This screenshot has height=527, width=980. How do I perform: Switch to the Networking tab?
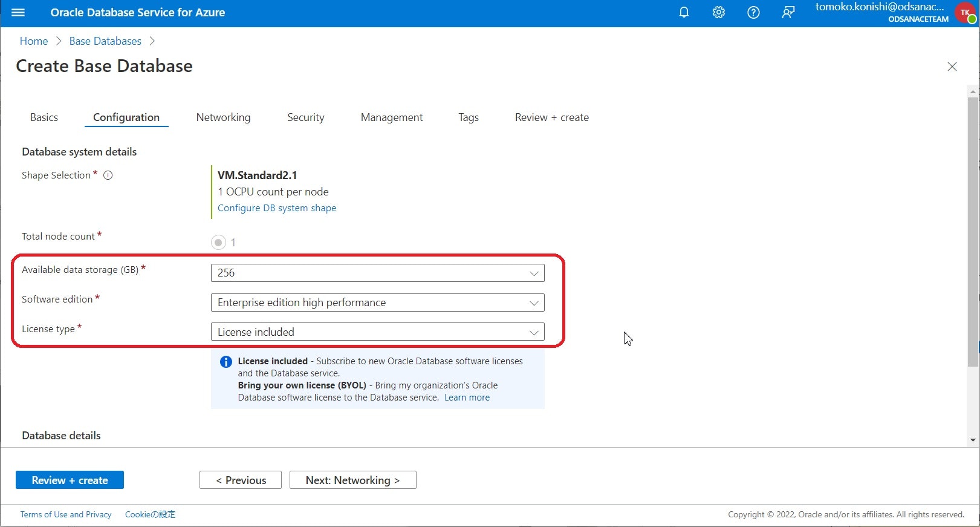tap(223, 117)
